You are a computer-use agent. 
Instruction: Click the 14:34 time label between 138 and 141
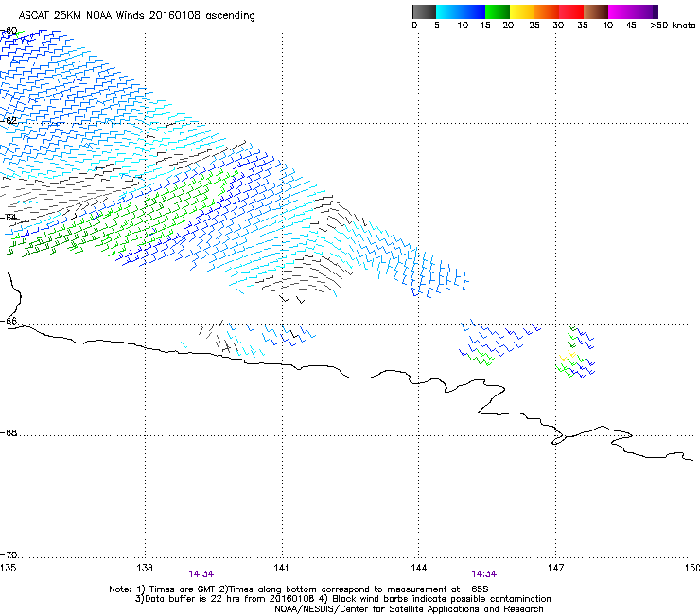coord(201,574)
